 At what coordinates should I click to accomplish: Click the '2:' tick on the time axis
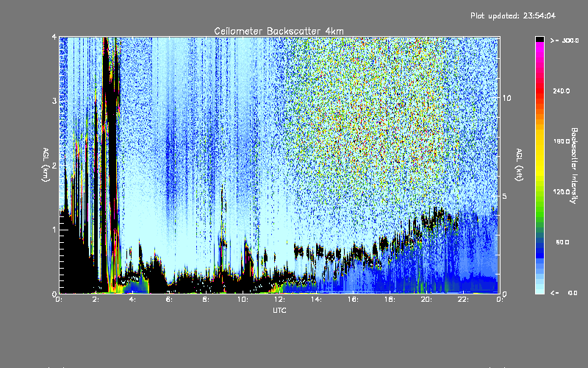click(96, 300)
